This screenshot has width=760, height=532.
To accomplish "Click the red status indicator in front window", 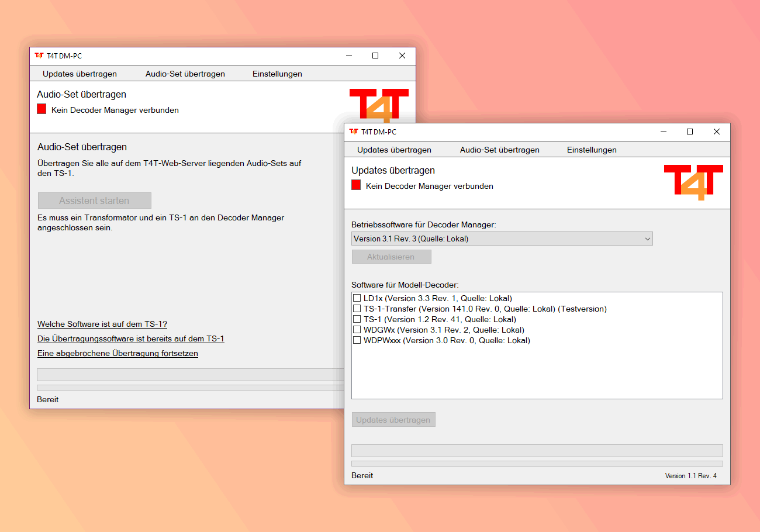I will (x=356, y=185).
